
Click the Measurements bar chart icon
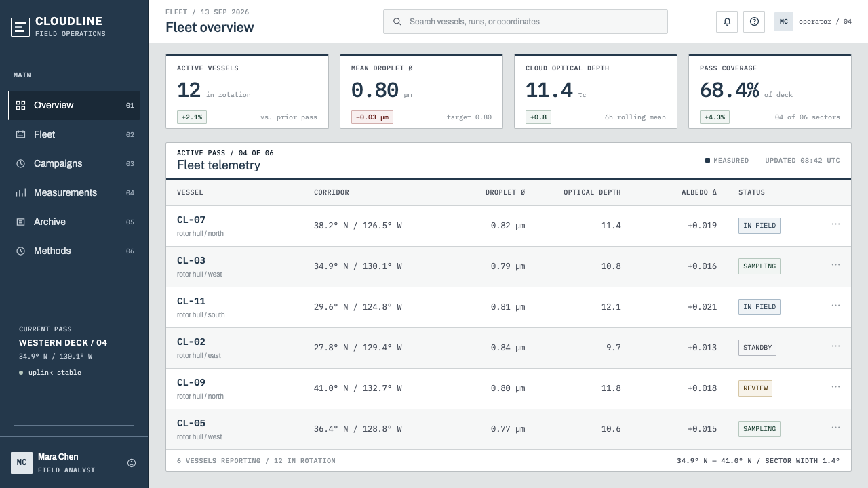[x=21, y=193]
